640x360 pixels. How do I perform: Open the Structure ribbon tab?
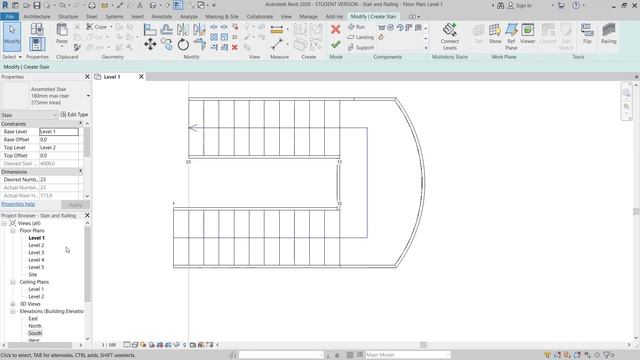coord(68,17)
